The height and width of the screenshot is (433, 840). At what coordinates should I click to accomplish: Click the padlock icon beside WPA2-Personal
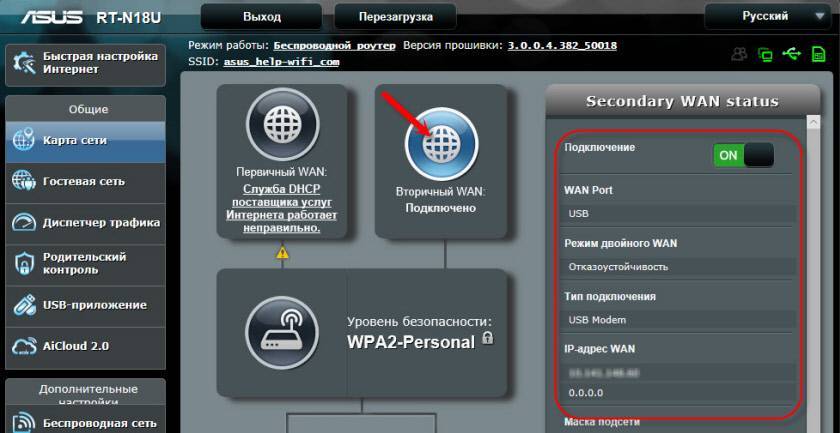tap(487, 340)
